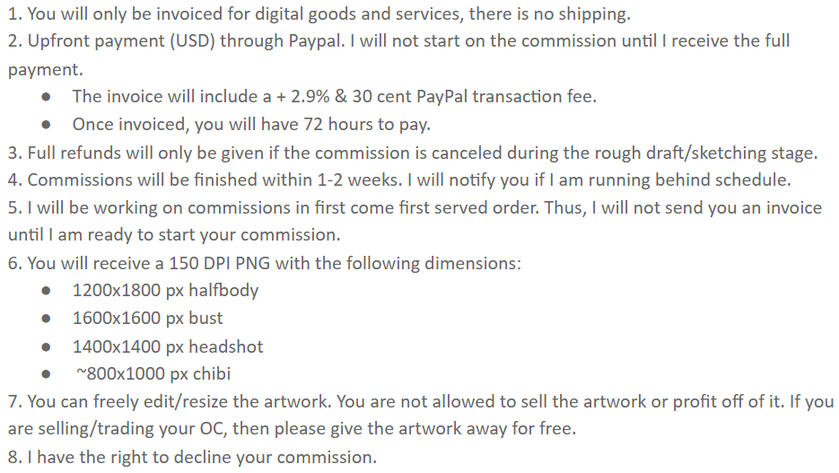Click the bullet dot beside the bust size

point(48,319)
